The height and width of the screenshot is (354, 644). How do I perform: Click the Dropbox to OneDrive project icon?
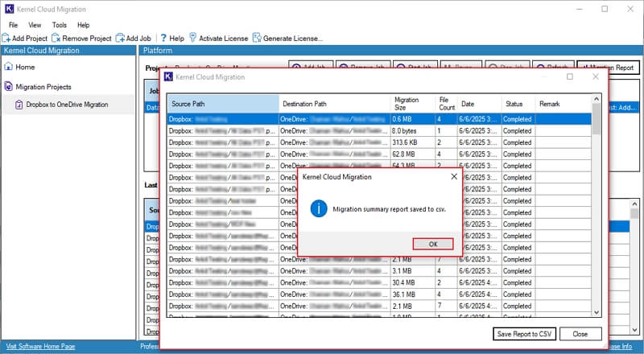pyautogui.click(x=19, y=105)
